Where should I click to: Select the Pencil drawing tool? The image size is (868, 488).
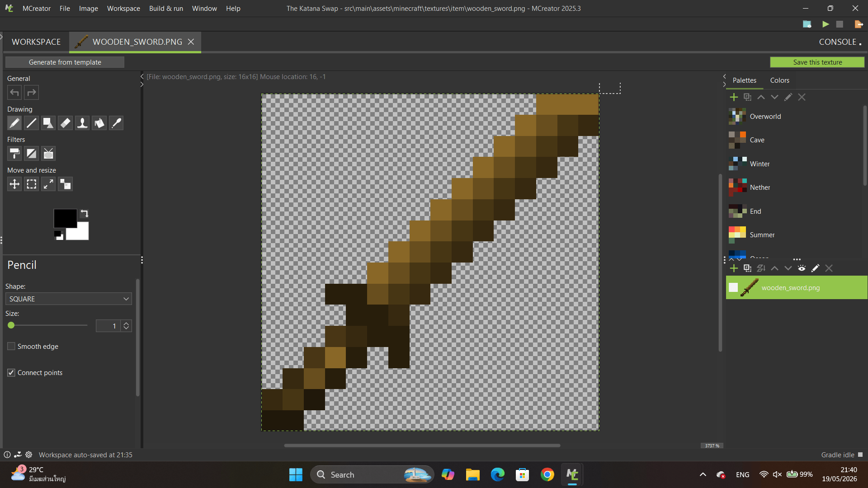click(14, 123)
